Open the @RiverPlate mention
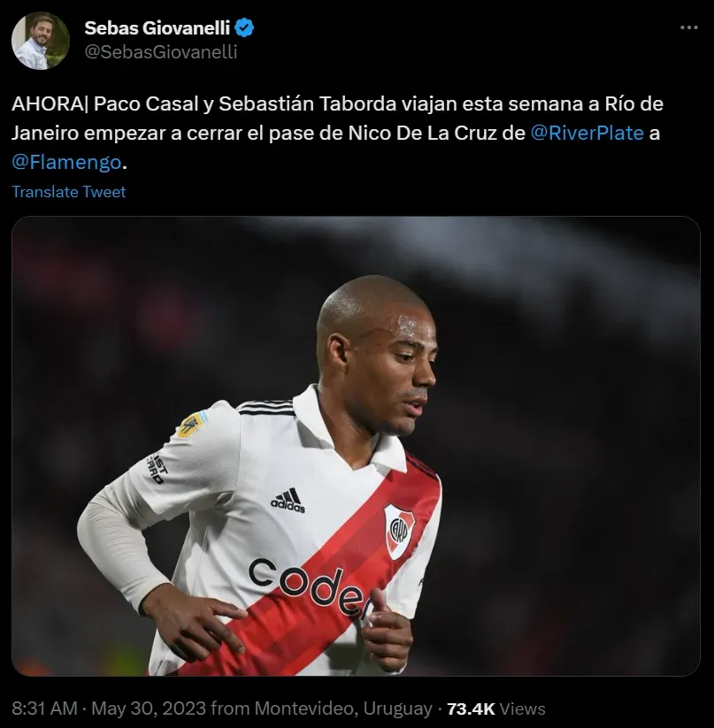This screenshot has width=714, height=728. [x=587, y=134]
